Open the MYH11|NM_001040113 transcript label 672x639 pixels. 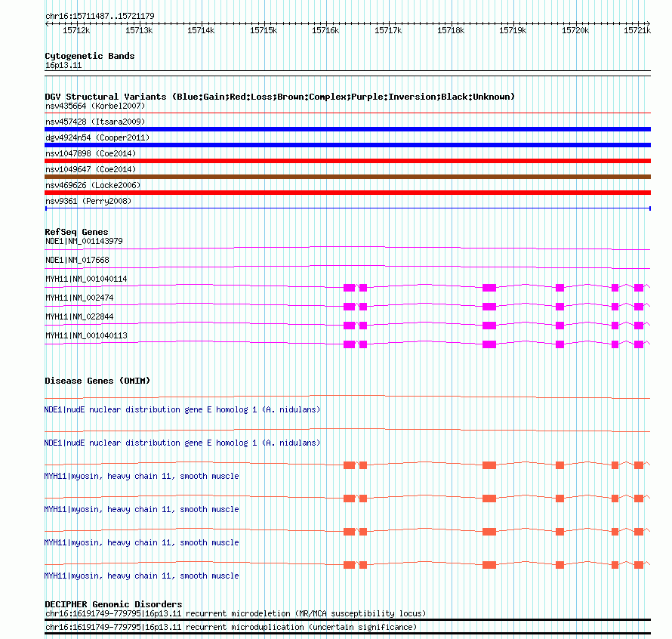coord(86,335)
